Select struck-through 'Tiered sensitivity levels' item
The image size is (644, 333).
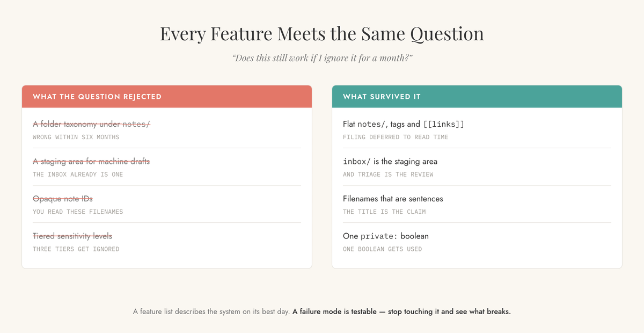coord(72,236)
